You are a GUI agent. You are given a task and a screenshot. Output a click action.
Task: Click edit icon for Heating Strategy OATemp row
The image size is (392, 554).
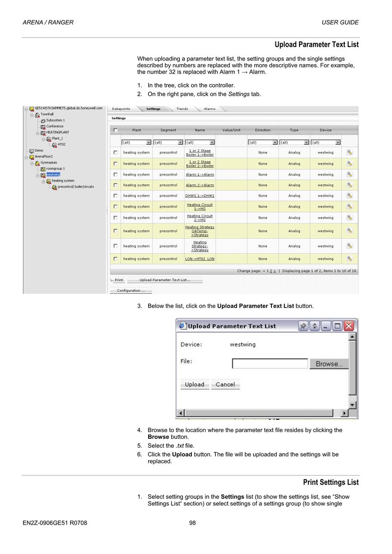[350, 231]
